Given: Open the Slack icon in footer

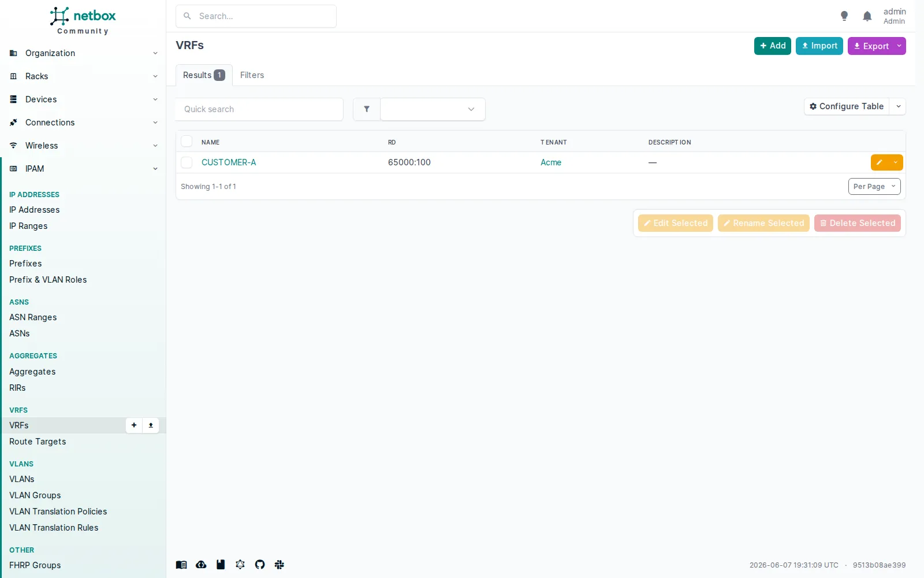Looking at the screenshot, I should click(x=280, y=565).
